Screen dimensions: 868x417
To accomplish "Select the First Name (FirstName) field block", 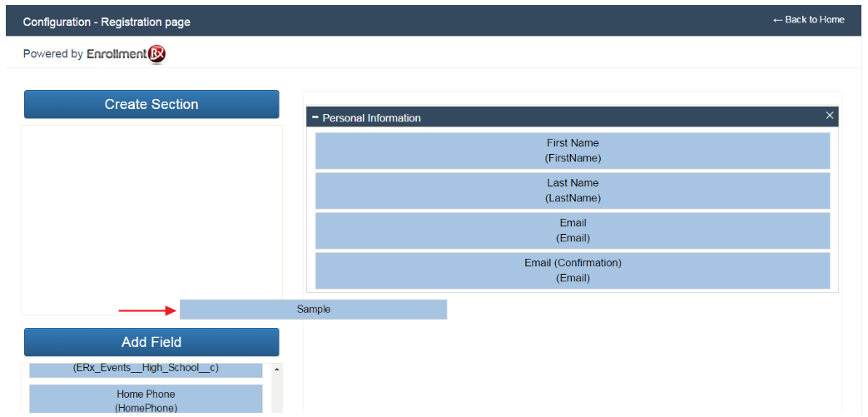I will click(x=573, y=151).
